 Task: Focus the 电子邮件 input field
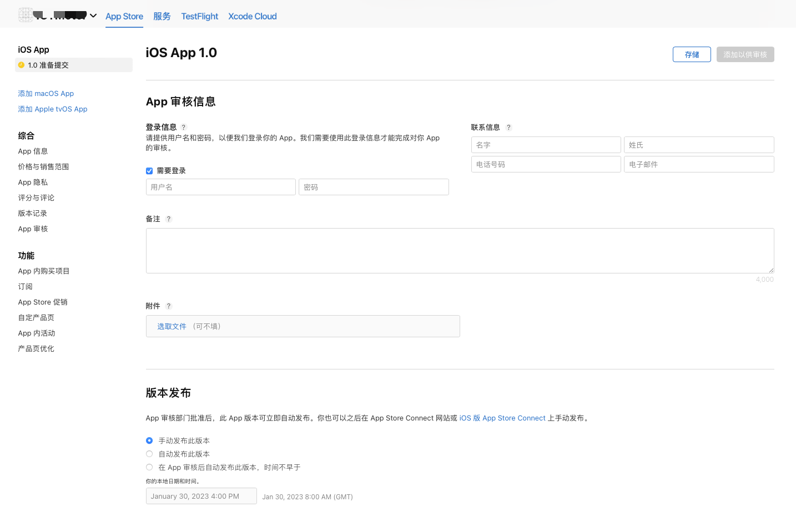[x=699, y=164]
